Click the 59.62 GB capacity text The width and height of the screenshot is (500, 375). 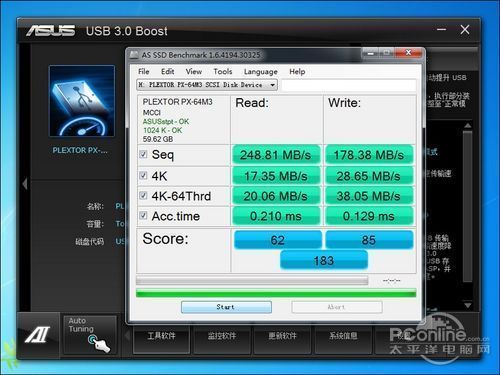click(x=158, y=139)
